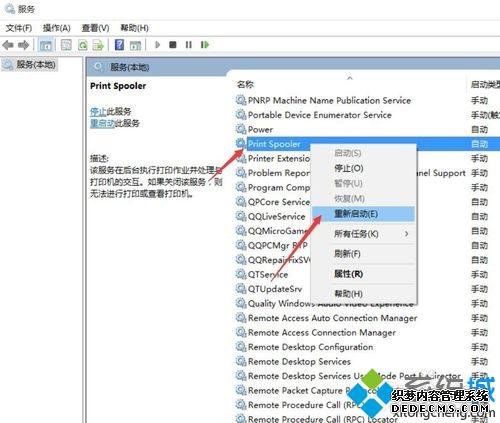Click the Pause service toolbar icon
This screenshot has height=423, width=500.
(189, 45)
